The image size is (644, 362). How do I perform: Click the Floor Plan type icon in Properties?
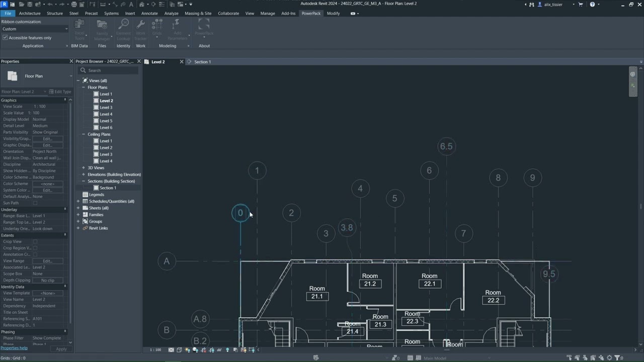tap(13, 76)
